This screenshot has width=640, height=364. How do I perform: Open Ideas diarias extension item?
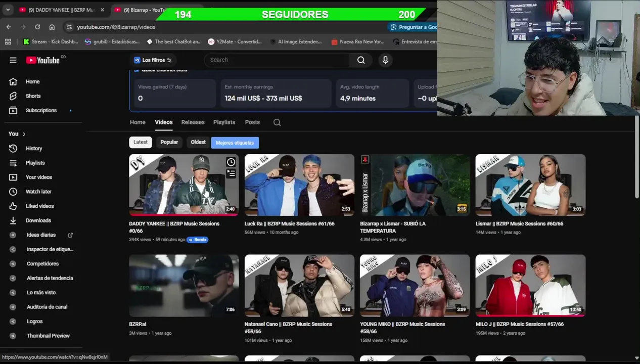click(x=41, y=235)
